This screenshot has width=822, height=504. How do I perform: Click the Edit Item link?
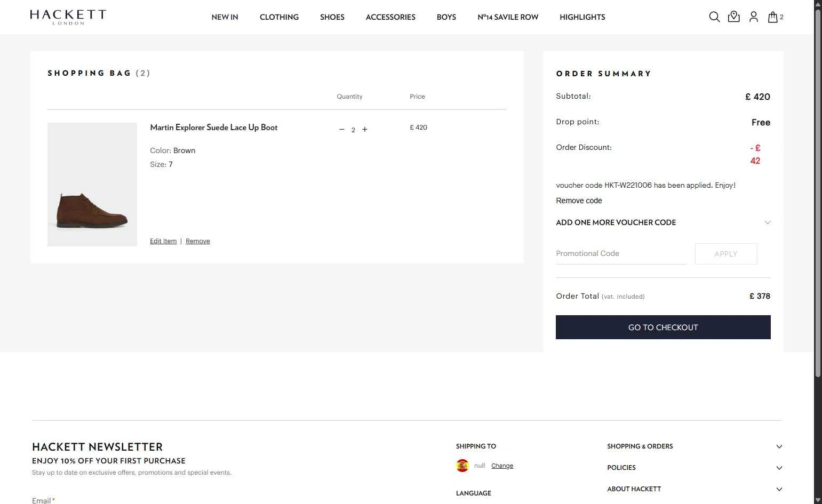163,241
